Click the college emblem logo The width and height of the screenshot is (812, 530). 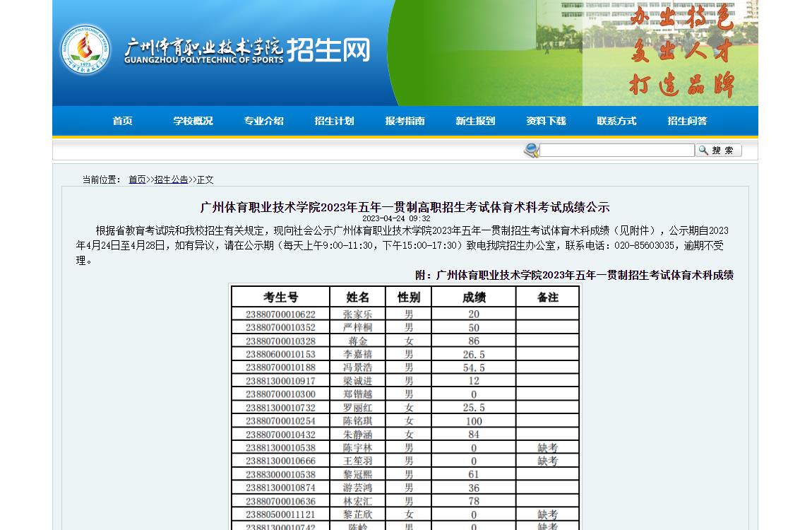click(x=85, y=49)
